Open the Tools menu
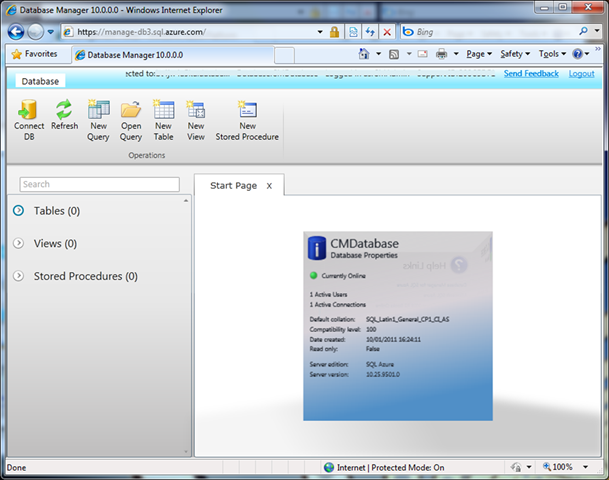 tap(552, 54)
